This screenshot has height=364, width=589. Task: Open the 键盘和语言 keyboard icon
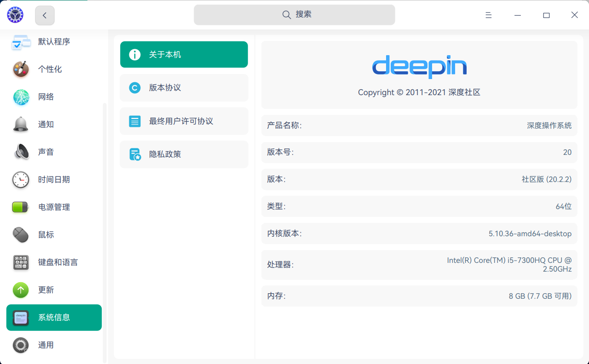(x=21, y=262)
